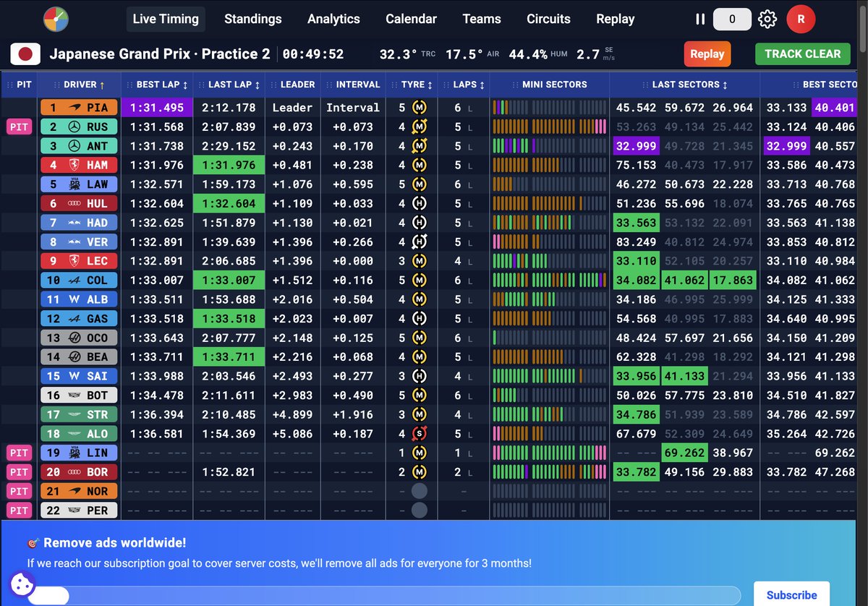Click the delay counter field showing 0
The width and height of the screenshot is (868, 606).
point(732,20)
